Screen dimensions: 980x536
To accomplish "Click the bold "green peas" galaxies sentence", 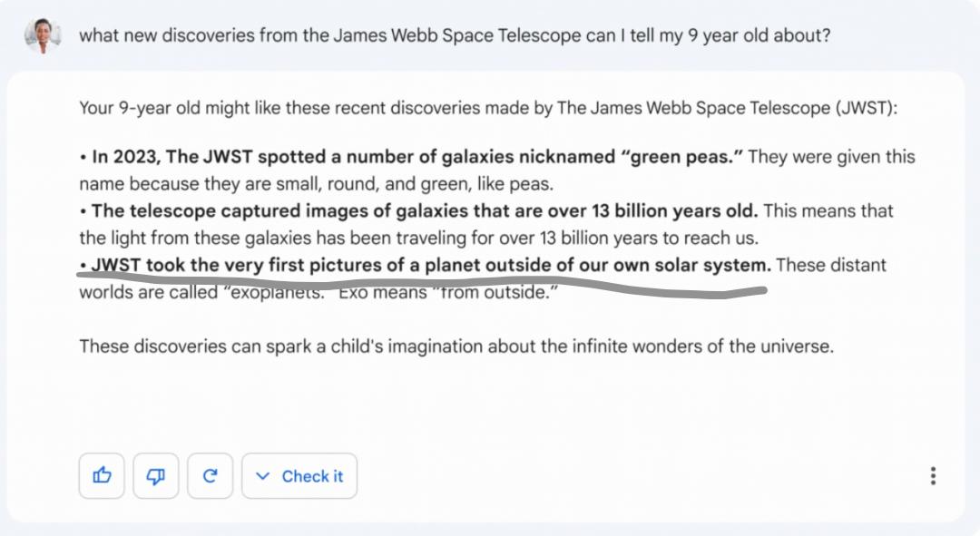I will tap(417, 157).
